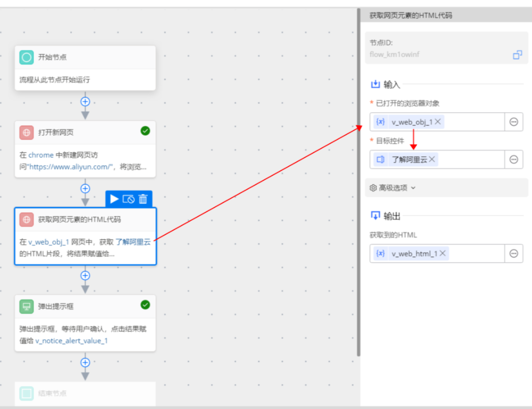Click the 高级选项 gear icon

point(373,188)
